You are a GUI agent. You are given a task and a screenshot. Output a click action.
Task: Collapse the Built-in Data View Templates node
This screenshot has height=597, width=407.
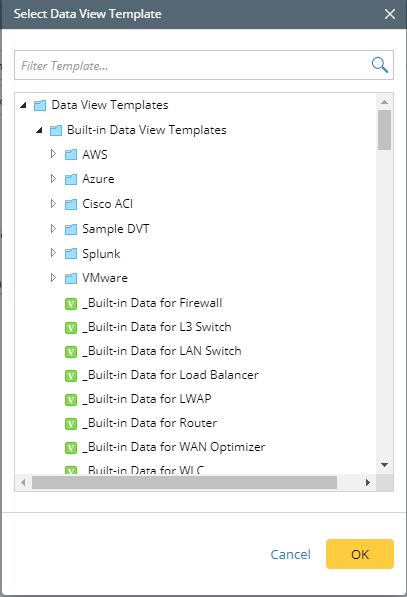point(39,130)
